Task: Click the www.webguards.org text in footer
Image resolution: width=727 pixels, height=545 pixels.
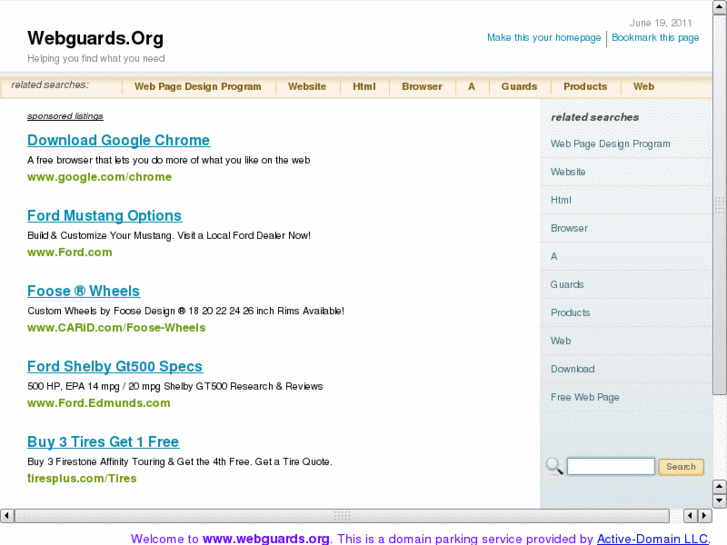Action: (x=266, y=539)
